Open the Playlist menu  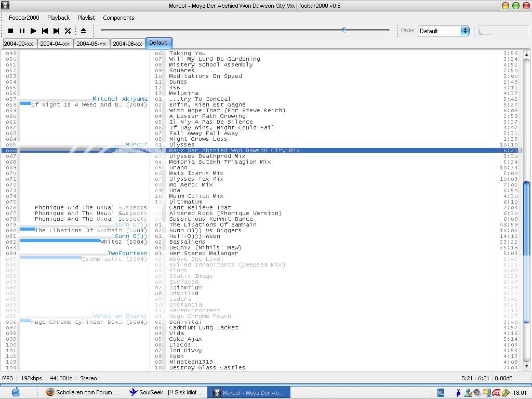pyautogui.click(x=86, y=18)
